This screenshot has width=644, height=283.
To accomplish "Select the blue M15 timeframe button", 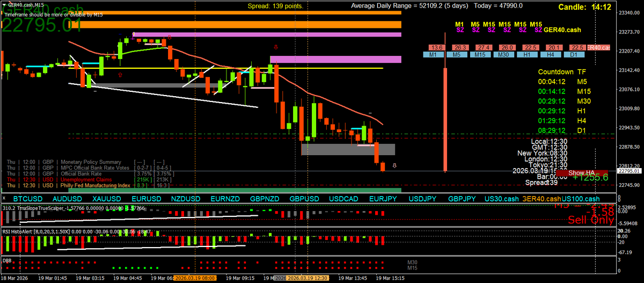I will 480,55.
